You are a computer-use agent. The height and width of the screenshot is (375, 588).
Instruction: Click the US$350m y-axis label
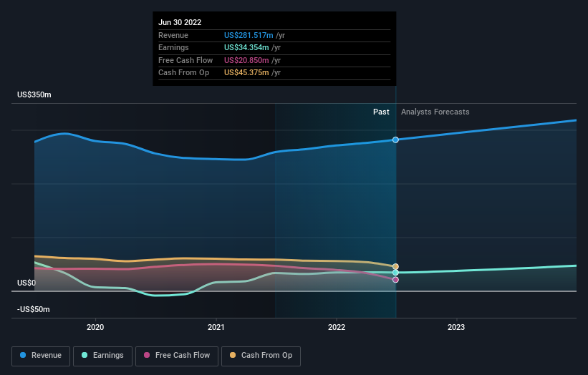coord(34,94)
